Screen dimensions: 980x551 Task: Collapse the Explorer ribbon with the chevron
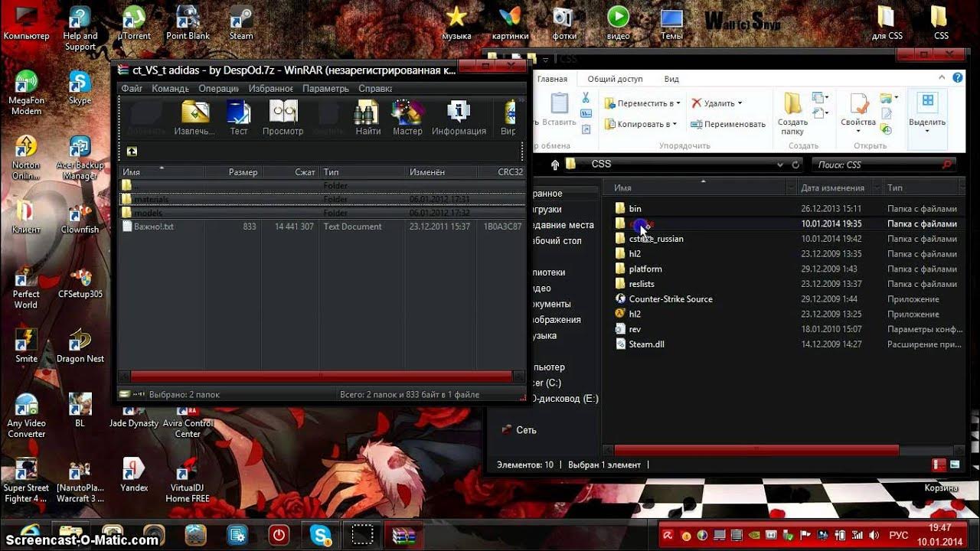(943, 78)
